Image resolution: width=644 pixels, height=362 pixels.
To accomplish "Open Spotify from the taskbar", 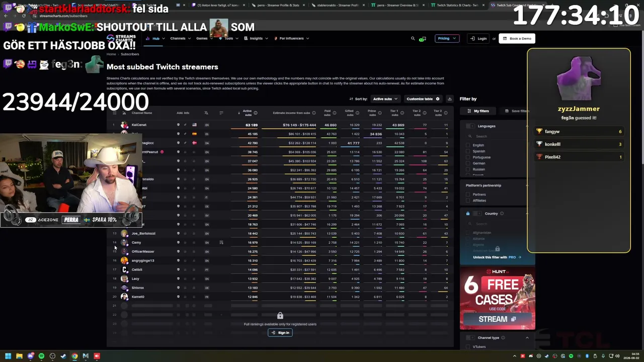I will pyautogui.click(x=41, y=356).
